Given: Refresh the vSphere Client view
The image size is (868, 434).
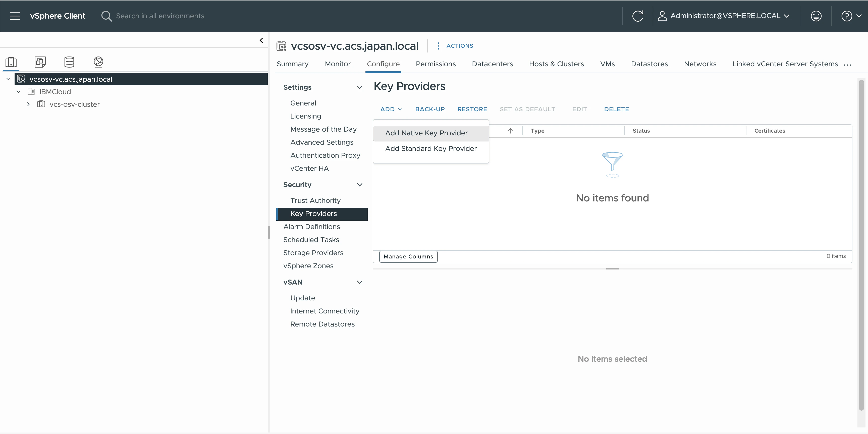Looking at the screenshot, I should tap(637, 16).
